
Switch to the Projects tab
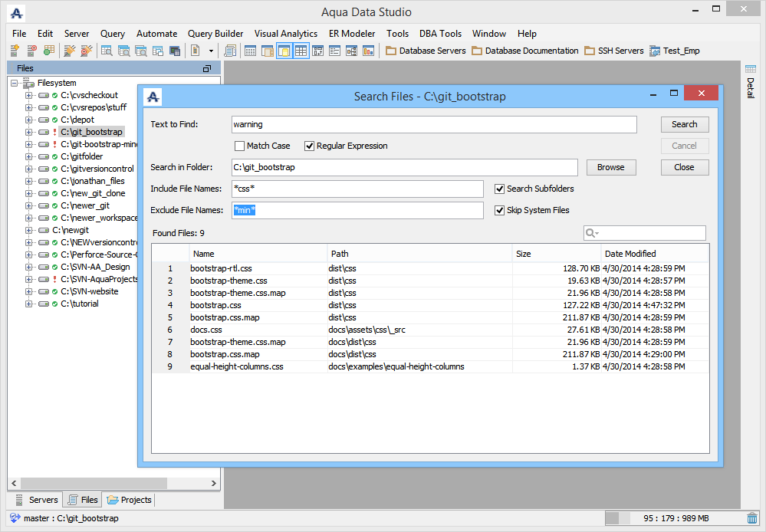tap(130, 500)
